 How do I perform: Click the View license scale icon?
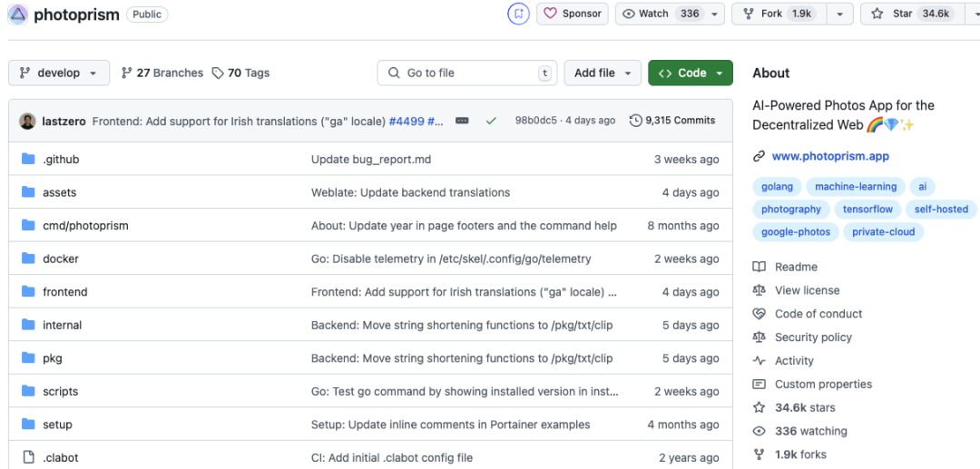pos(759,290)
